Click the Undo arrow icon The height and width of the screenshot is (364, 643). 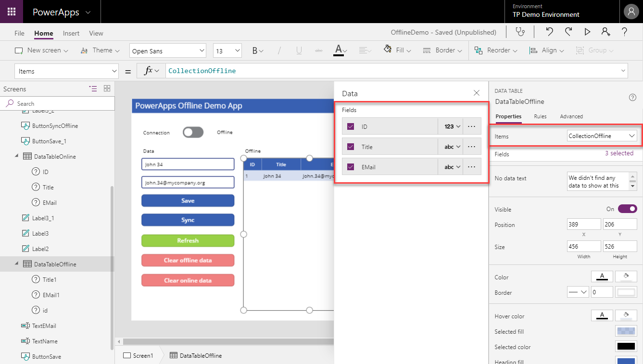point(550,32)
